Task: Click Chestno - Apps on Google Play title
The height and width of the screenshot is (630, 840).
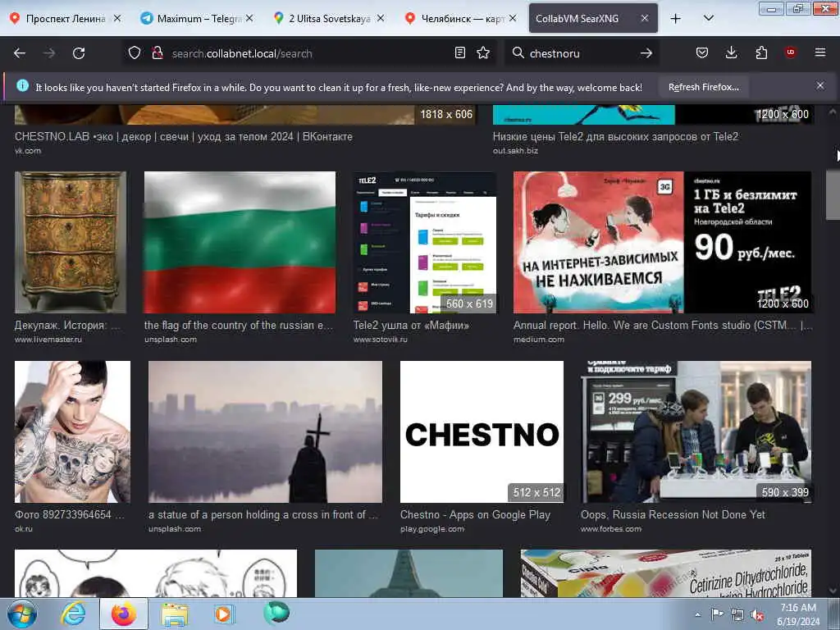Action: pyautogui.click(x=475, y=515)
